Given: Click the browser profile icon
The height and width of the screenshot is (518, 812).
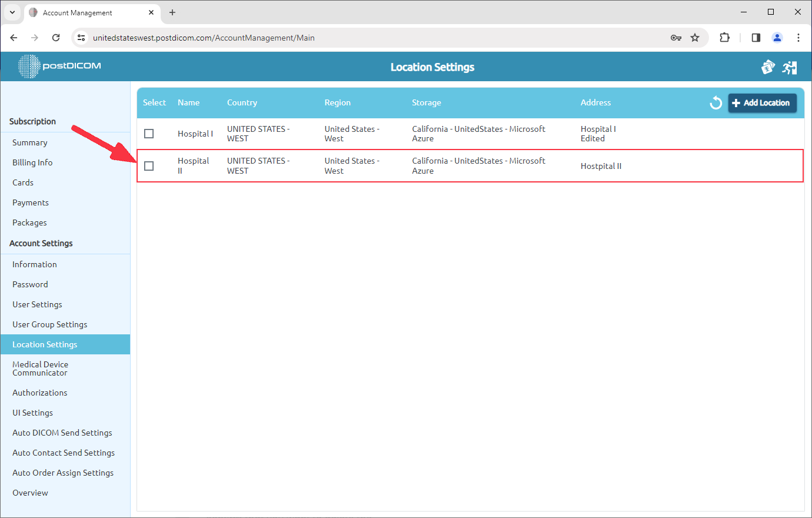Looking at the screenshot, I should click(x=777, y=37).
